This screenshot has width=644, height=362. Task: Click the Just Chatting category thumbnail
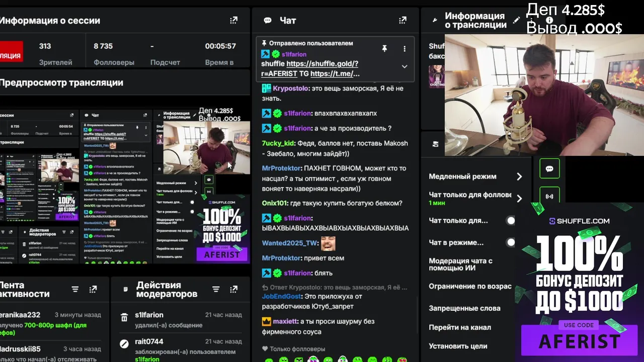(x=436, y=76)
